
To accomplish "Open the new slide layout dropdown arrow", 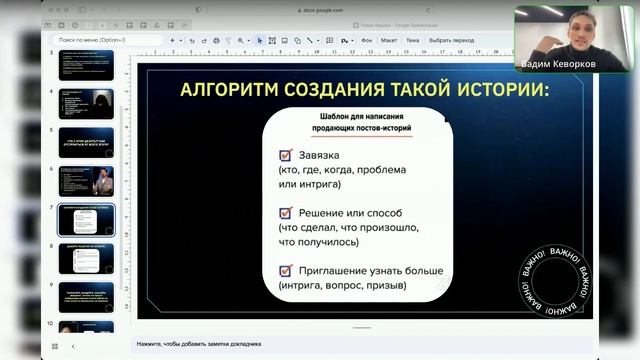I will [180, 40].
